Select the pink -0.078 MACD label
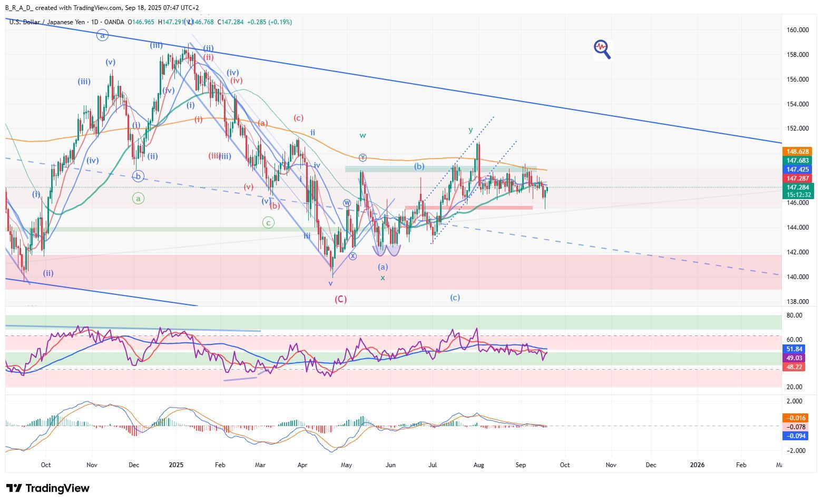This screenshot has height=504, width=822. [x=796, y=427]
